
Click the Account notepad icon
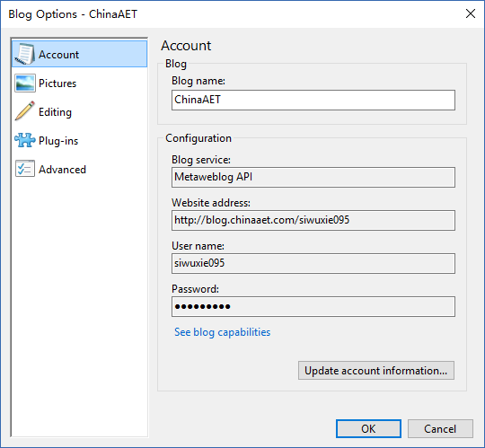pyautogui.click(x=25, y=54)
